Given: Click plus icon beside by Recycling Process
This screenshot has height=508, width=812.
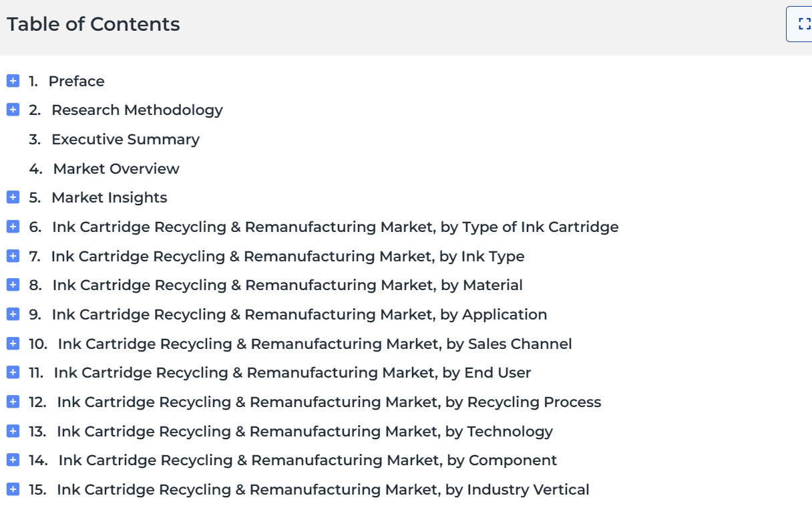Looking at the screenshot, I should click(13, 402).
